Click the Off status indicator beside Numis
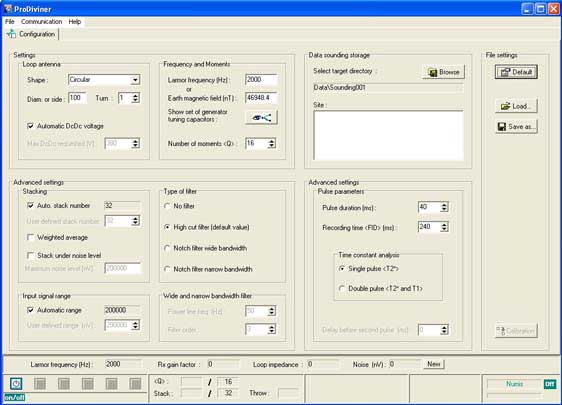 (x=549, y=384)
